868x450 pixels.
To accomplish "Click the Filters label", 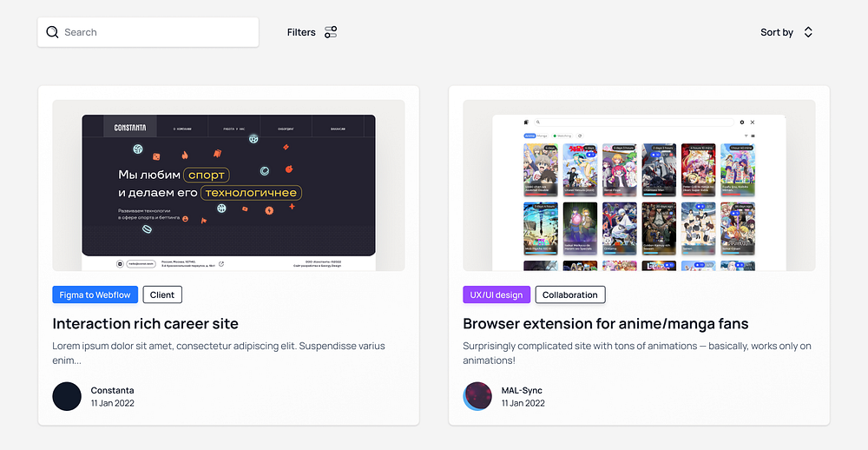I will click(x=301, y=32).
